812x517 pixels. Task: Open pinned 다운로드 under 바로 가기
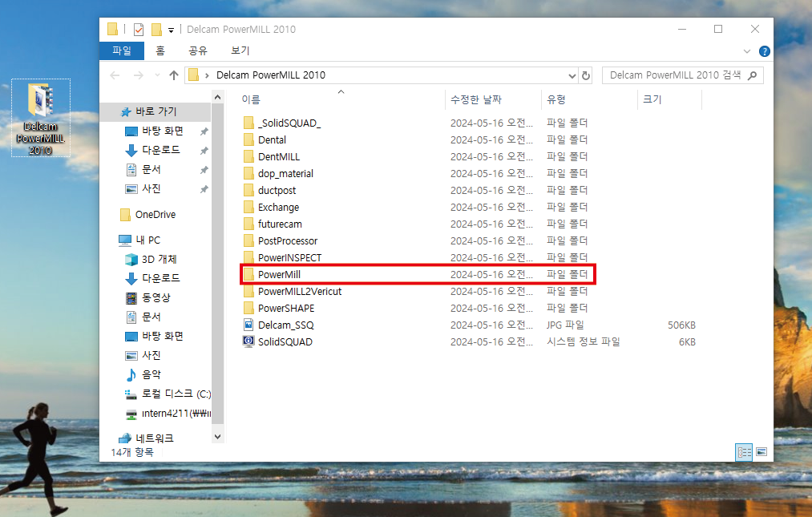click(160, 150)
